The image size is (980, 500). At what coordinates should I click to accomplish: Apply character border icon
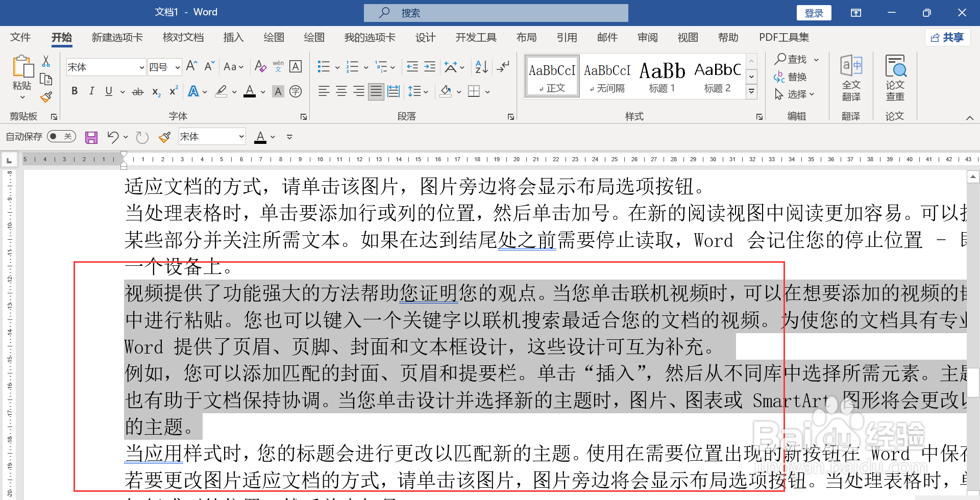pyautogui.click(x=296, y=66)
